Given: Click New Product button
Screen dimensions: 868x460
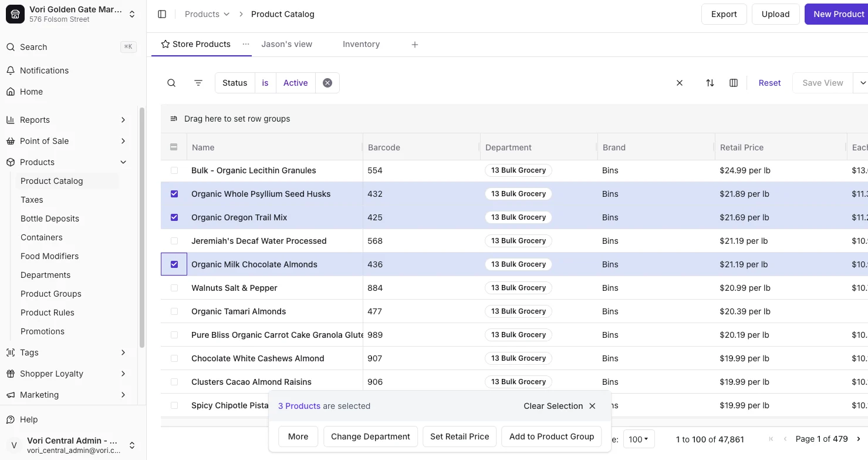Looking at the screenshot, I should 837,14.
